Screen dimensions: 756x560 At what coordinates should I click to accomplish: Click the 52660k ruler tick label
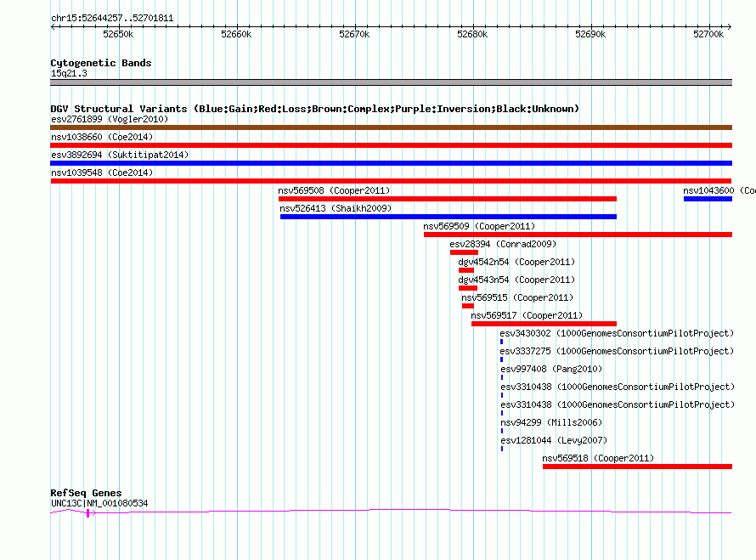(236, 34)
